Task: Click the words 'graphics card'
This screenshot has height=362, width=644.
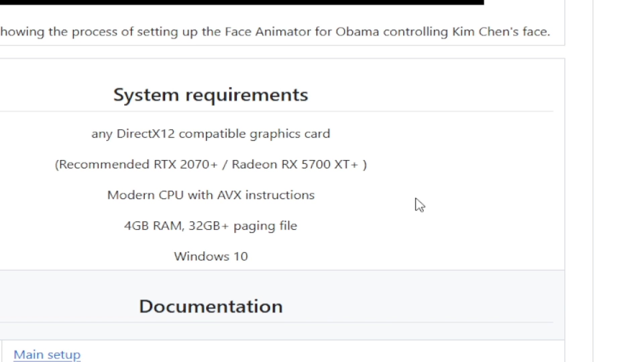Action: tap(290, 134)
